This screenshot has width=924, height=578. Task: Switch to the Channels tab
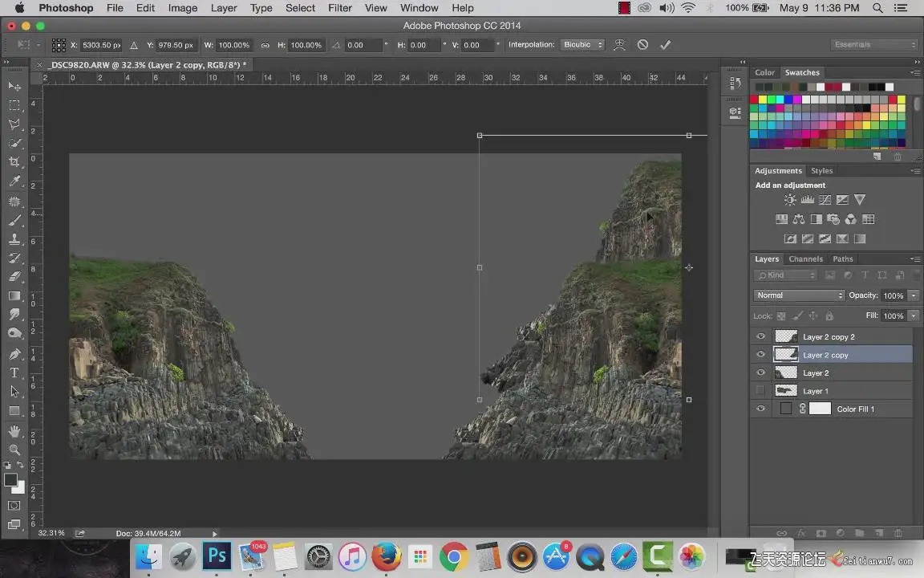[805, 259]
